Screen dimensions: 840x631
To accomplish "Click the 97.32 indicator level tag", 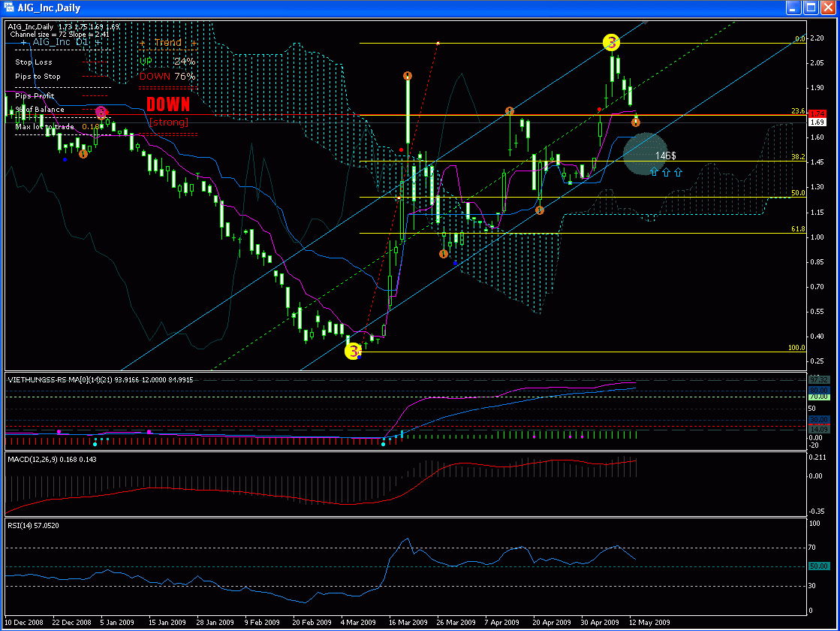I will [818, 379].
